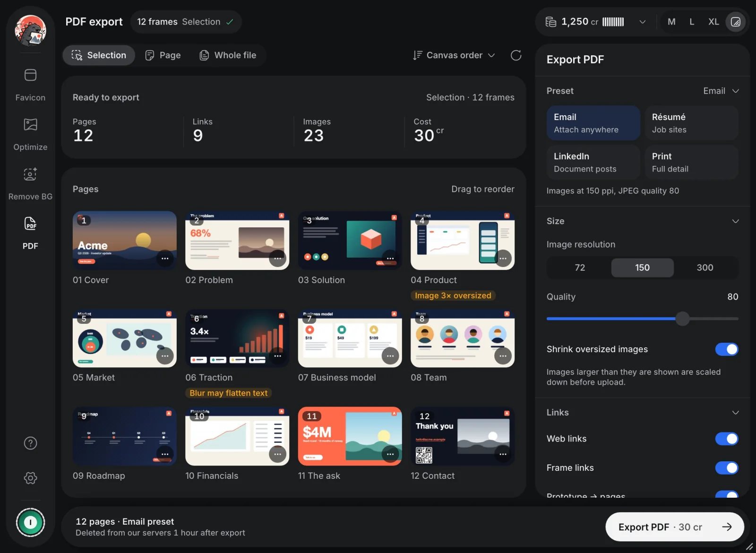The height and width of the screenshot is (553, 756).
Task: Open the Favicon tool in sidebar
Action: [30, 85]
